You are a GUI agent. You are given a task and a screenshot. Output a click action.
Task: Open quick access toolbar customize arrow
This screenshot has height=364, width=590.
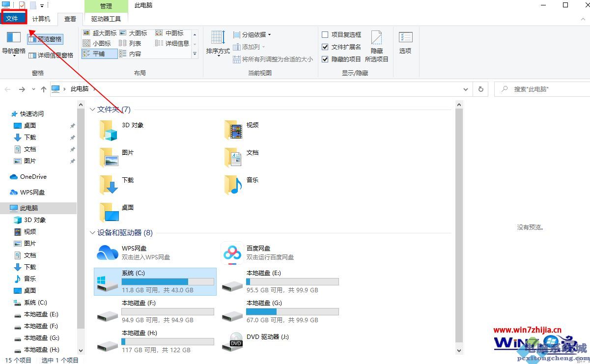click(42, 6)
